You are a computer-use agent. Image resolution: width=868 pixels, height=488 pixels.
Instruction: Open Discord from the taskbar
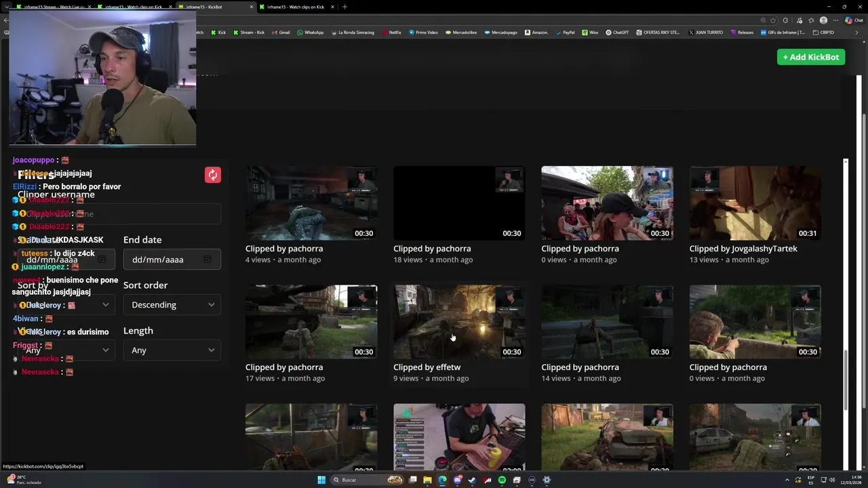click(x=457, y=480)
